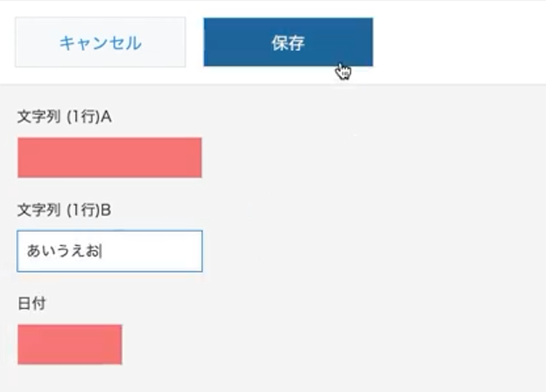Click the left edge of the 日付 red field
The width and height of the screenshot is (546, 392).
(x=21, y=345)
